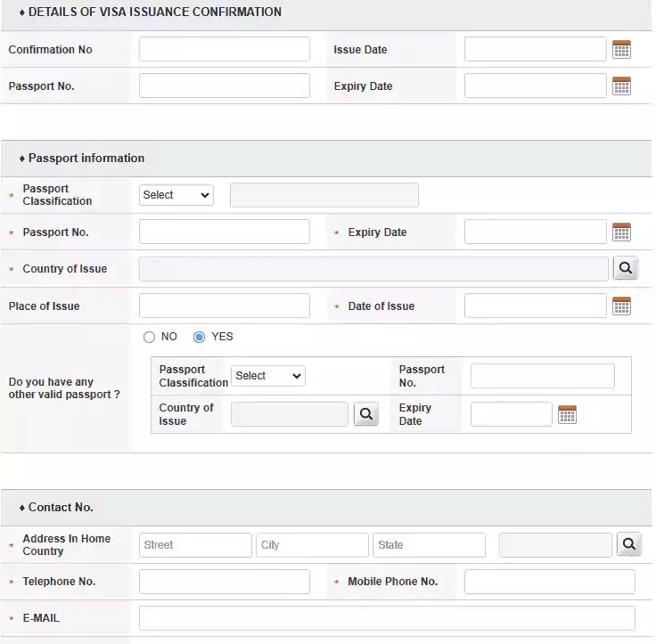Click visa confirmation Passport No. field

(x=225, y=86)
